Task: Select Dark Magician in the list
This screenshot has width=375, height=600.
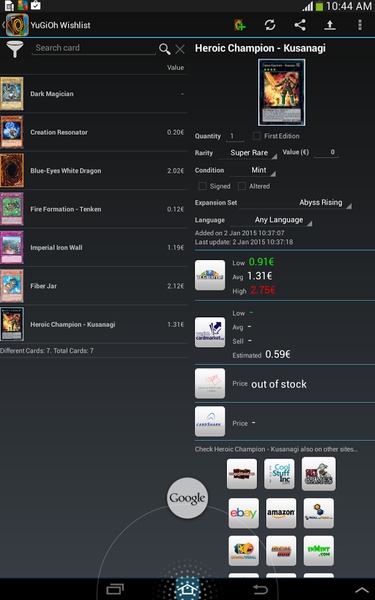Action: click(94, 94)
